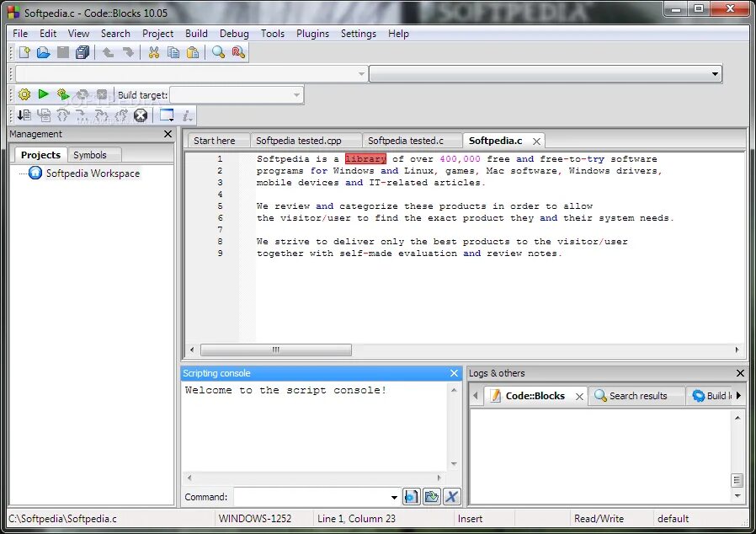The width and height of the screenshot is (756, 534).
Task: Select the Projects tab in Management
Action: (40, 155)
